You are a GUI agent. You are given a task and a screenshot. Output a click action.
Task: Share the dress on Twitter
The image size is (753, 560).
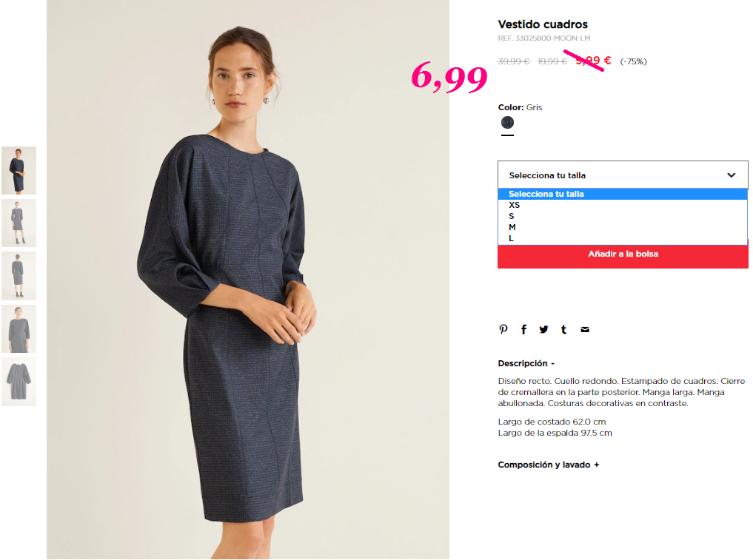click(543, 329)
